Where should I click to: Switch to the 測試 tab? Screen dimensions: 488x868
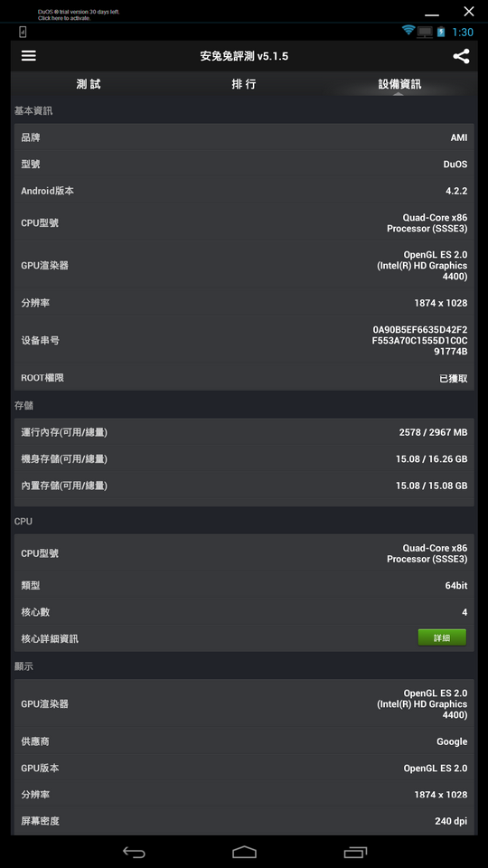click(x=89, y=84)
